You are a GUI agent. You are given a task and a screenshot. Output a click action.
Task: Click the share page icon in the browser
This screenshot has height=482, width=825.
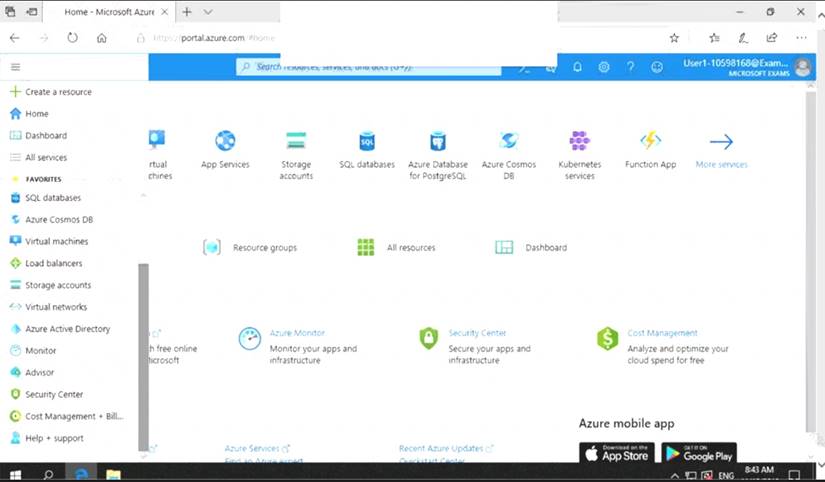pos(772,38)
